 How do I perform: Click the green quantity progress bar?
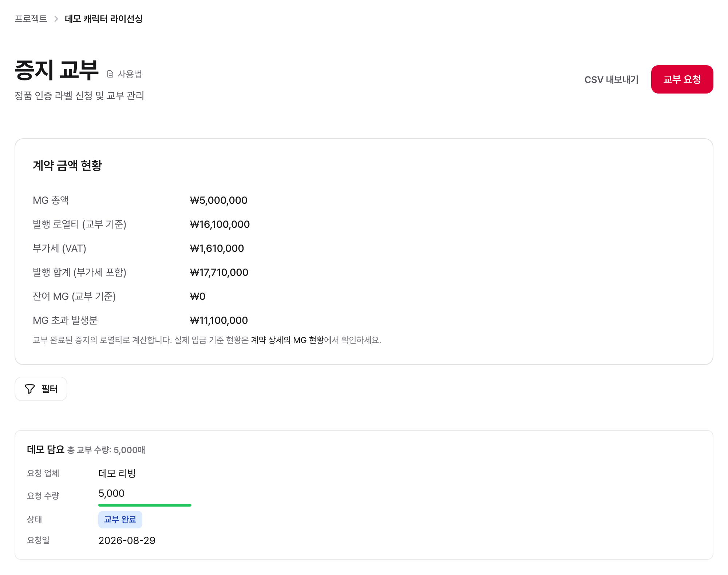145,505
